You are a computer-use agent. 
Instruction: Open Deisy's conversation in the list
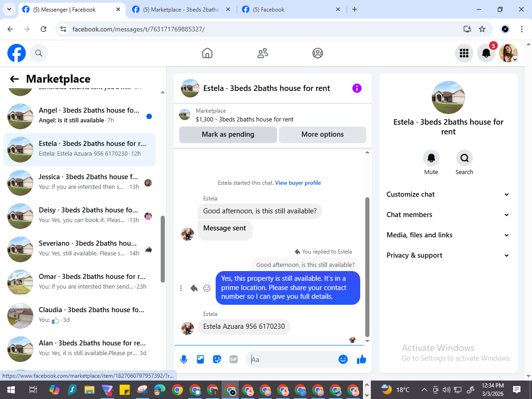79,216
